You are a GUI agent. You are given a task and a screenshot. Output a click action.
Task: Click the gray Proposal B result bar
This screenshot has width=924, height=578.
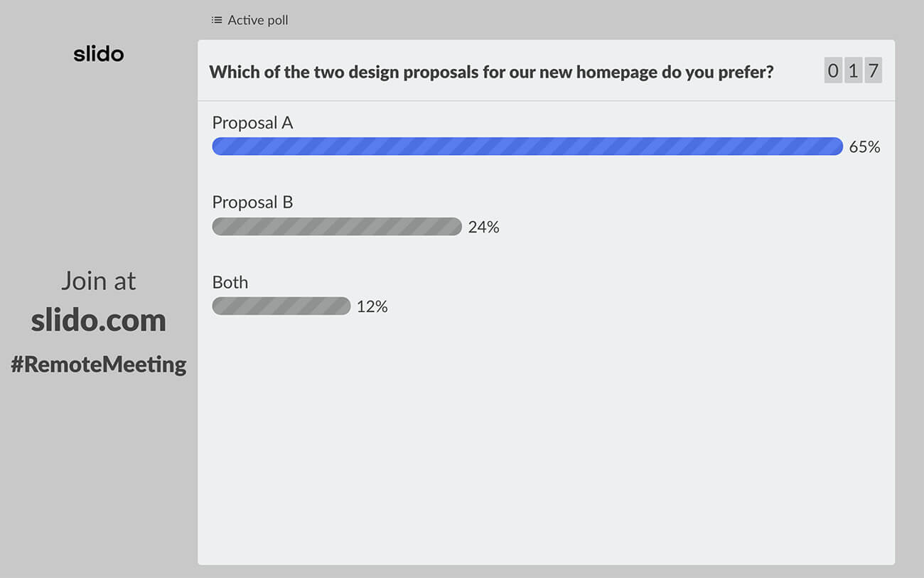point(337,227)
